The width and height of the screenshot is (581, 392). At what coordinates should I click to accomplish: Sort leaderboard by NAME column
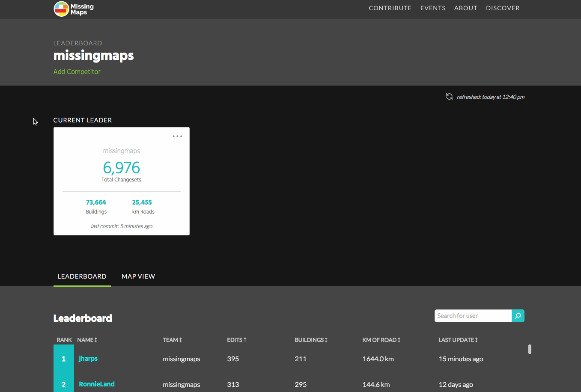[x=87, y=340]
